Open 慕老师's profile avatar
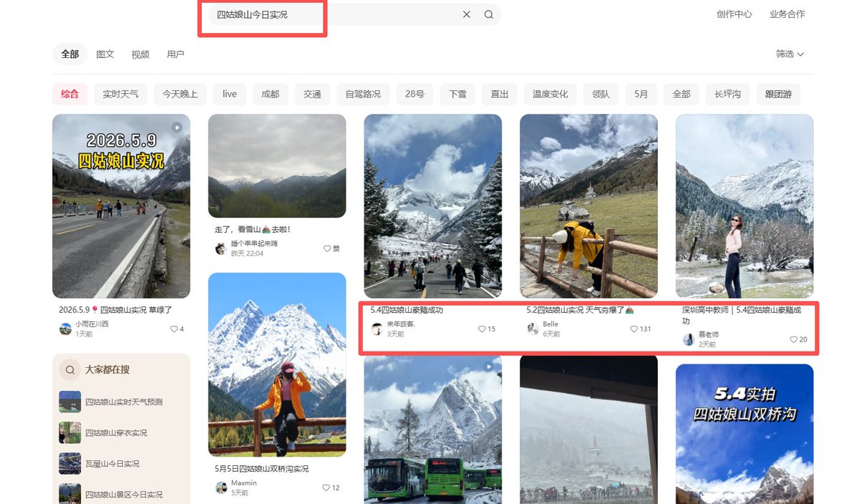859x504 pixels. click(689, 339)
